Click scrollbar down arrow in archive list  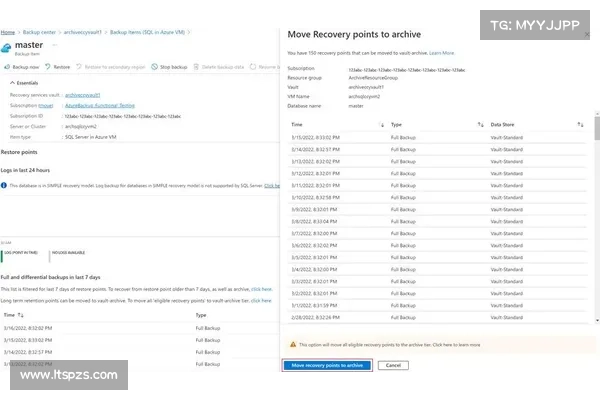597,321
